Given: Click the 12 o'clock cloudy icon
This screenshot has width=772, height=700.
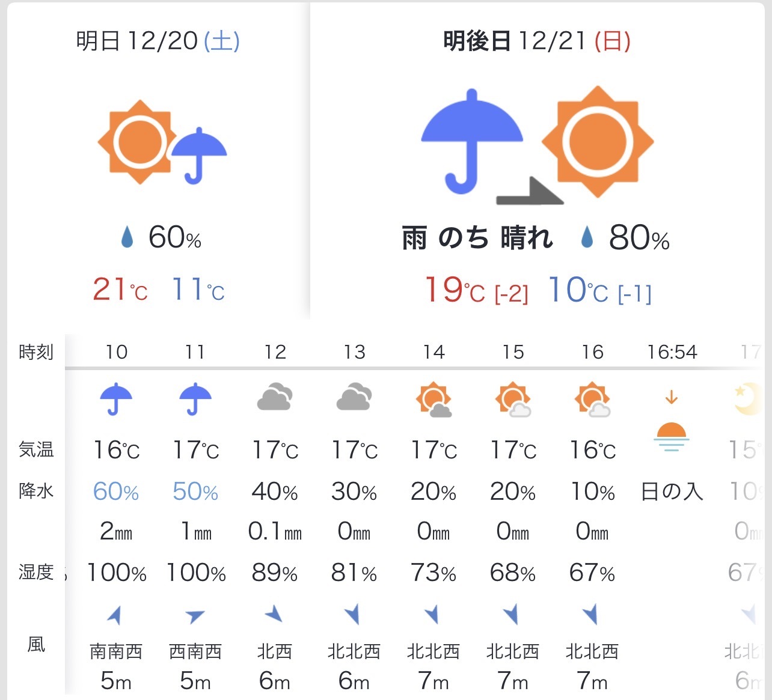Looking at the screenshot, I should click(x=275, y=397).
